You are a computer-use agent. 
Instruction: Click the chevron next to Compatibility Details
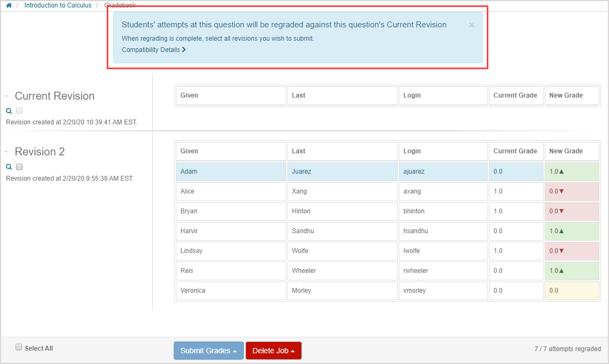tap(183, 49)
